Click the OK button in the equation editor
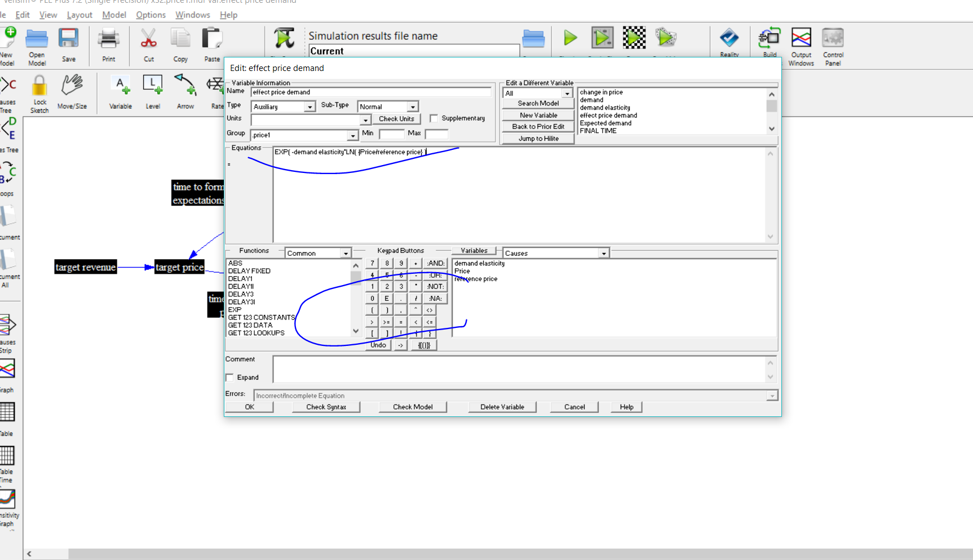This screenshot has width=973, height=560. point(249,407)
